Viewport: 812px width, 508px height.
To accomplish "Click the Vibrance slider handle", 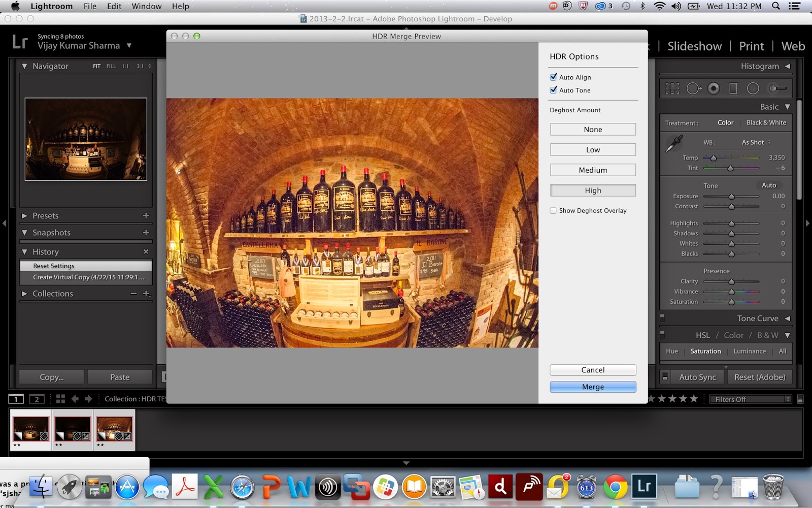I will [731, 292].
